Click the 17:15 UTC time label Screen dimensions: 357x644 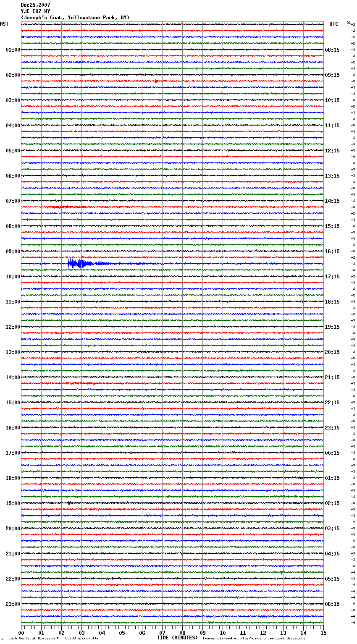click(332, 277)
